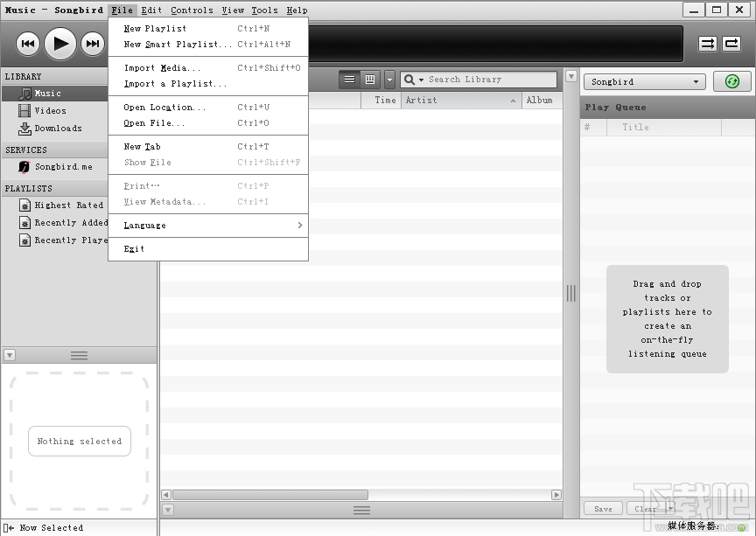Open the Edit menu
Screen dimensions: 756x536
pyautogui.click(x=151, y=10)
